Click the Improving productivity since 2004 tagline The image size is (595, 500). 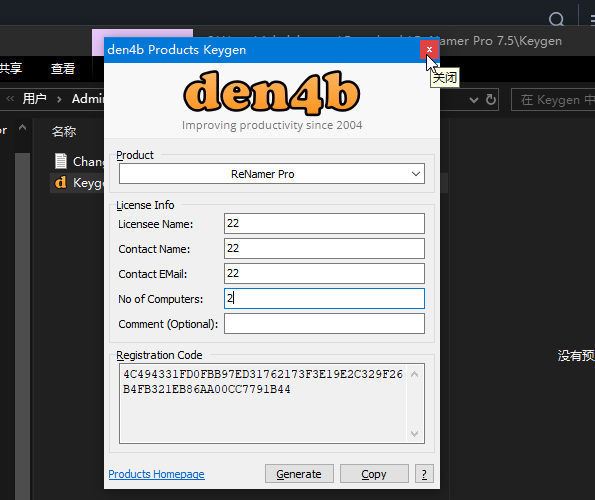pyautogui.click(x=272, y=125)
